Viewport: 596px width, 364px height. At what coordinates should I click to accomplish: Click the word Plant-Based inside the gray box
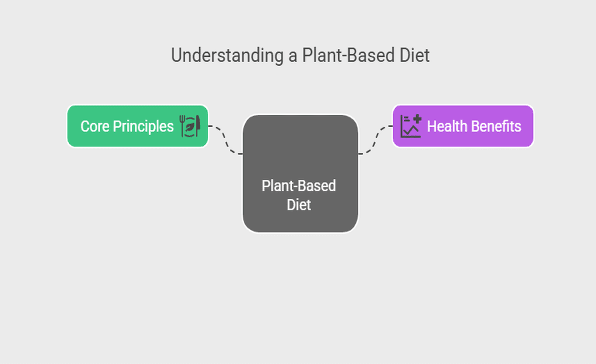tap(299, 186)
